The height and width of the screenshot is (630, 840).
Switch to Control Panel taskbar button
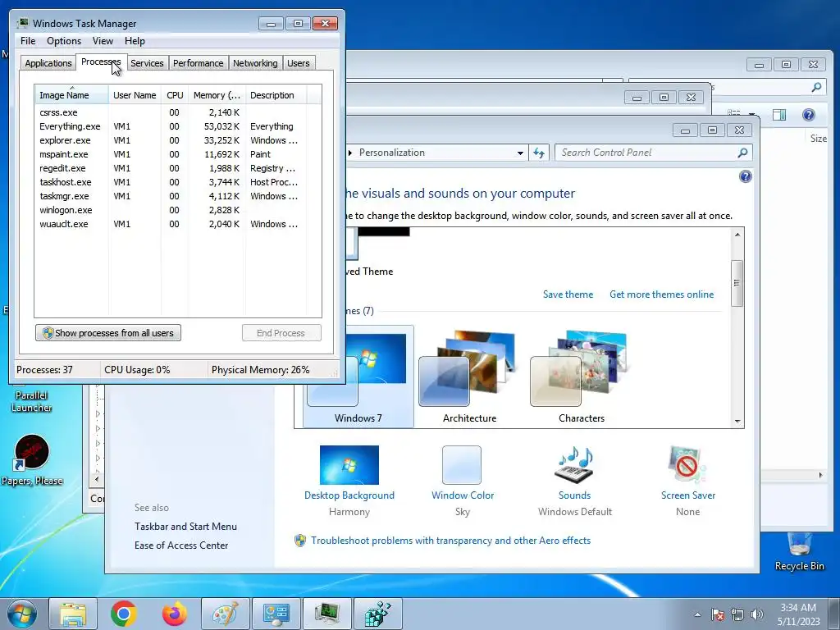276,614
